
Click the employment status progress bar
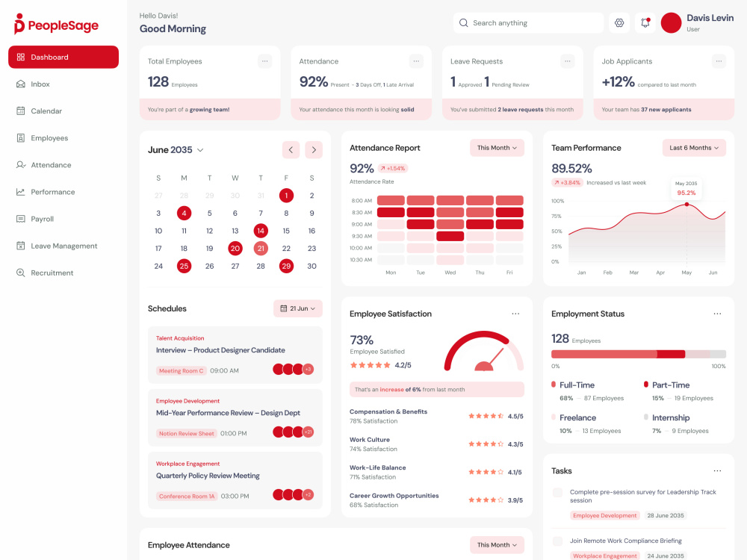click(x=639, y=354)
